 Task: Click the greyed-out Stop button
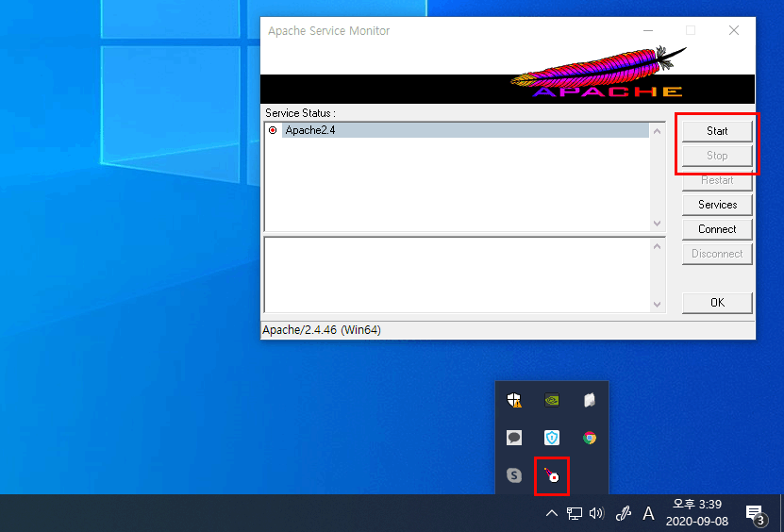(x=717, y=156)
